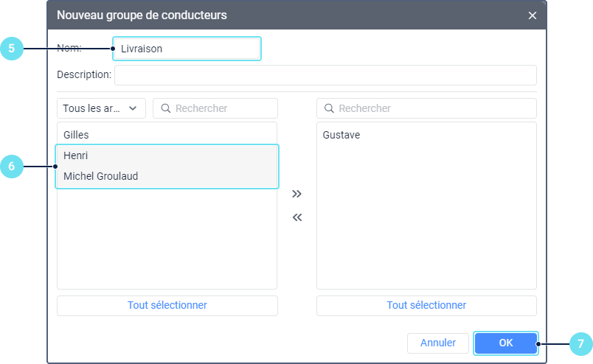This screenshot has height=364, width=593.
Task: Confirm with the OK button
Action: pos(505,343)
